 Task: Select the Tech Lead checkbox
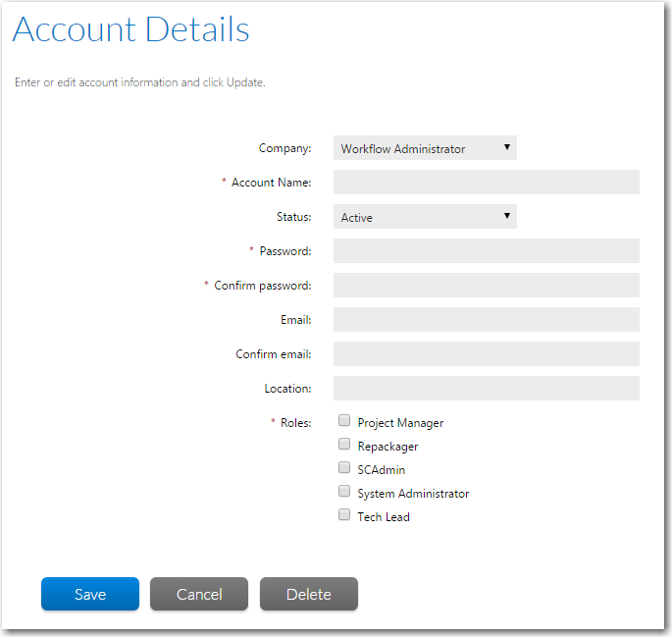(x=344, y=515)
